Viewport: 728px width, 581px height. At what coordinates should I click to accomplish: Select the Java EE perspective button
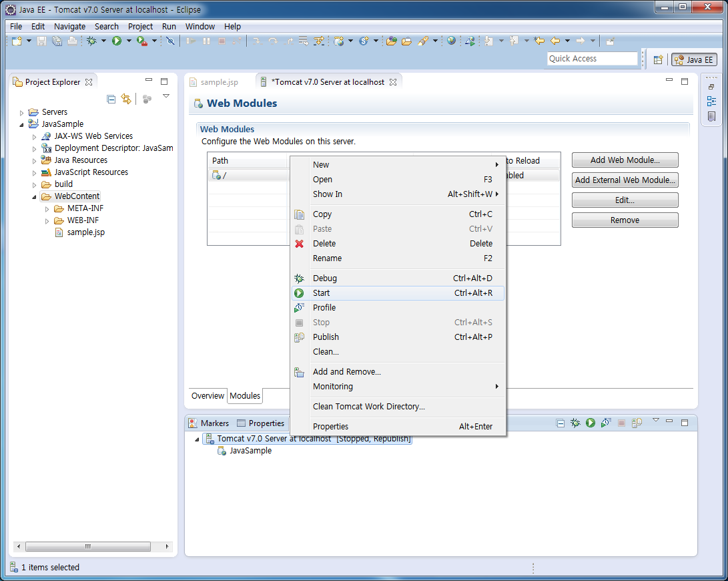point(694,59)
